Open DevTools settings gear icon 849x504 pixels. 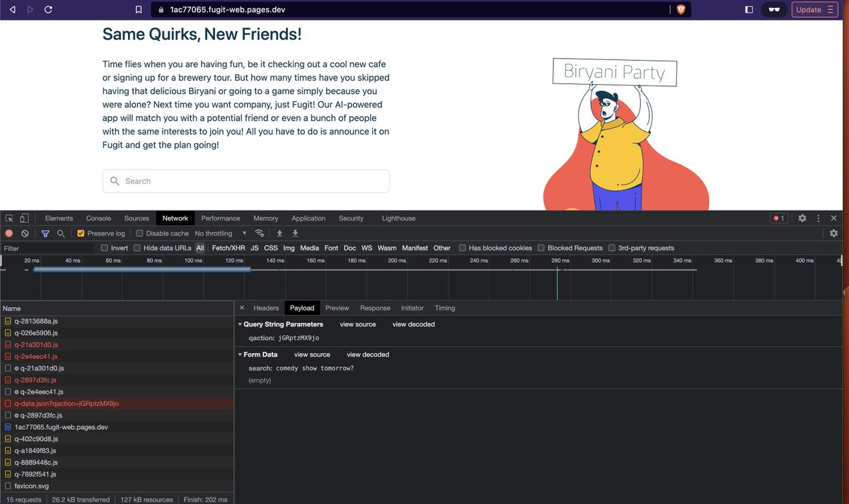[x=802, y=218]
